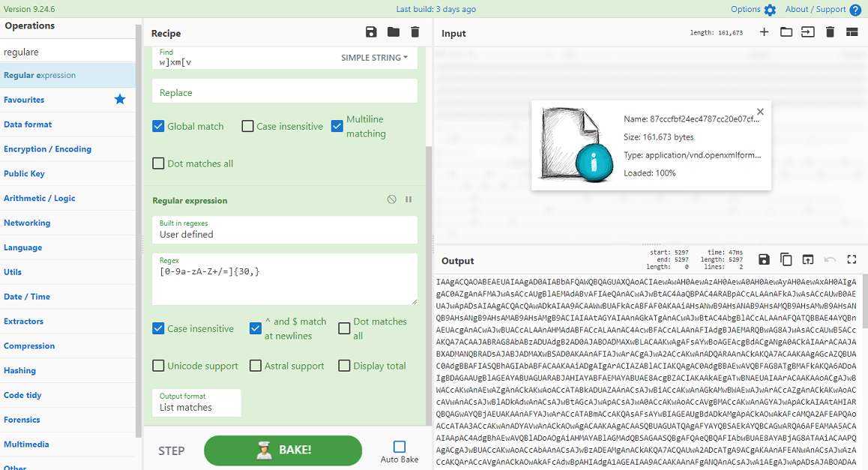Expand the Multimedia category
The image size is (868, 470).
(67, 445)
